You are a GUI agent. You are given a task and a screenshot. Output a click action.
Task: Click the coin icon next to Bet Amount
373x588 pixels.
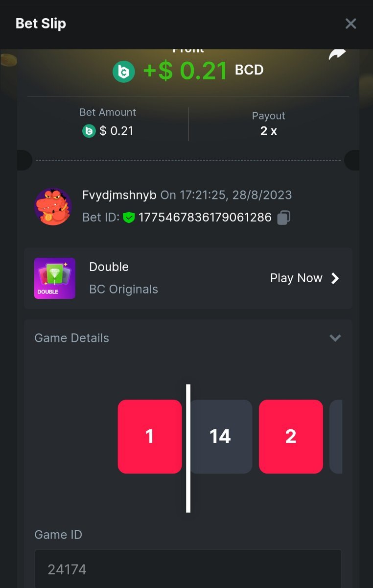[89, 131]
